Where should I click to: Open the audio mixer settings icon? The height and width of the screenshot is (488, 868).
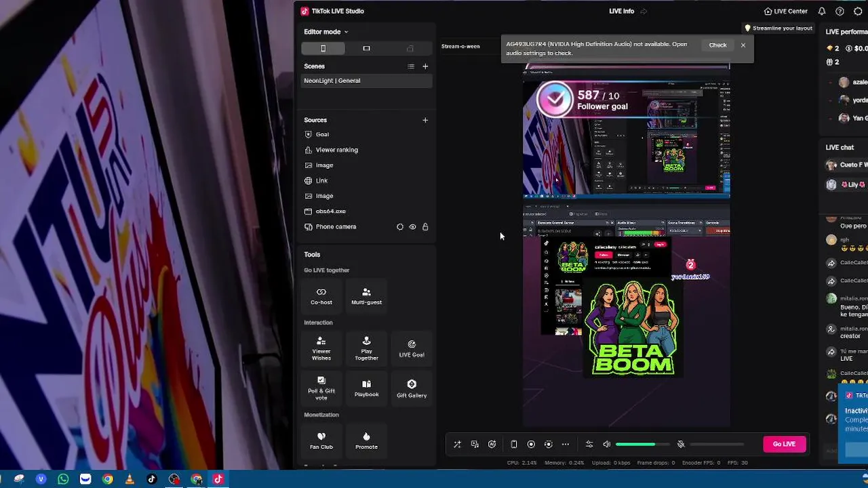pyautogui.click(x=589, y=445)
